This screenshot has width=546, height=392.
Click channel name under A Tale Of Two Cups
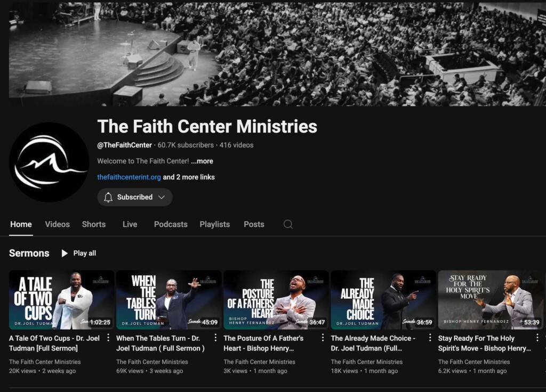(x=45, y=362)
